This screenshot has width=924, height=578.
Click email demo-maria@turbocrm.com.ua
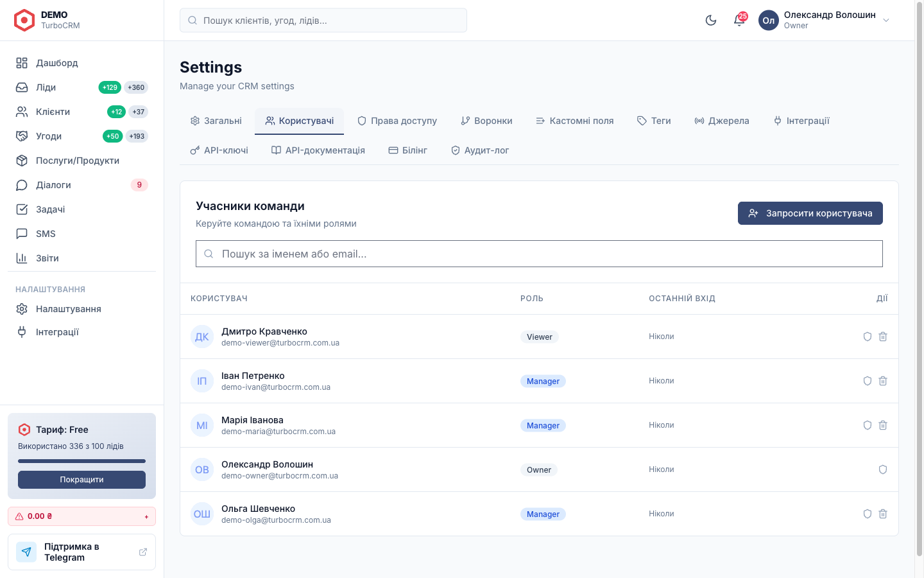pyautogui.click(x=278, y=432)
